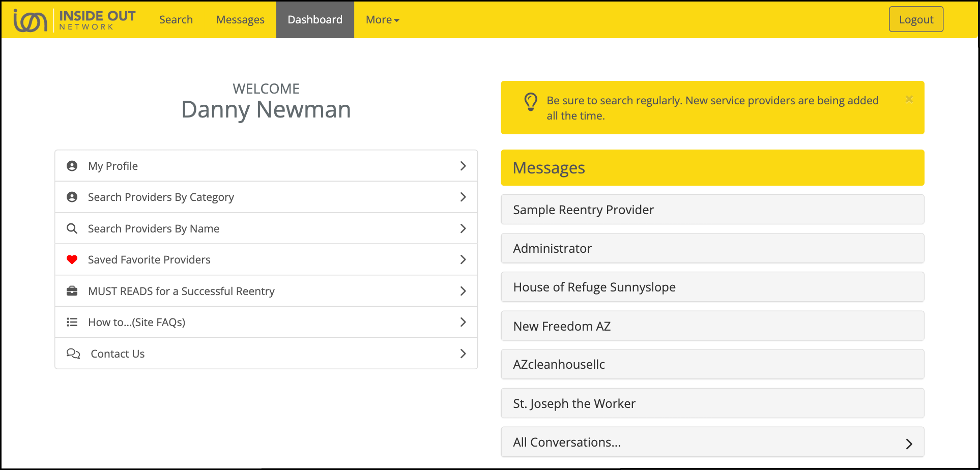
Task: Click the magnifying glass search icon
Action: (x=72, y=228)
